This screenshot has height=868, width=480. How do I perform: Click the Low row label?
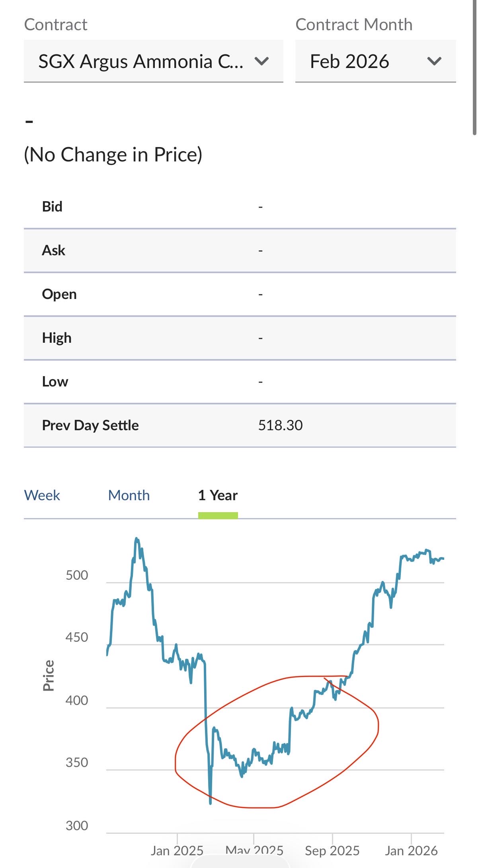[55, 382]
